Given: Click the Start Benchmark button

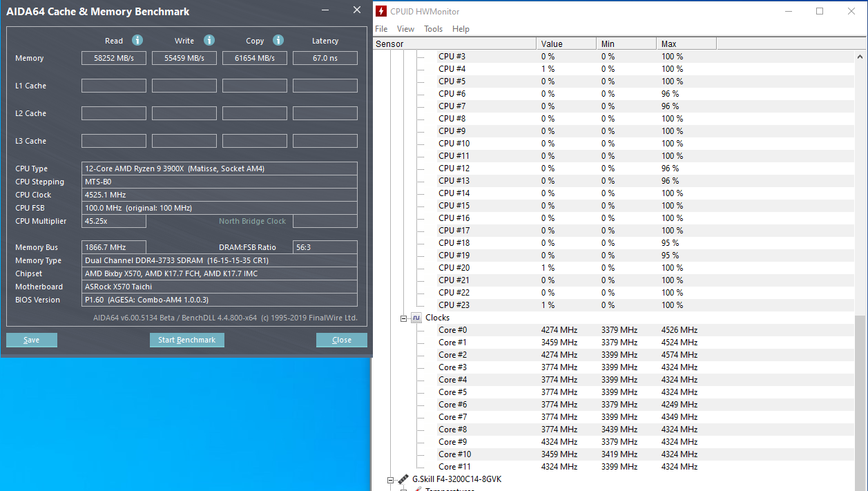Looking at the screenshot, I should pos(187,340).
